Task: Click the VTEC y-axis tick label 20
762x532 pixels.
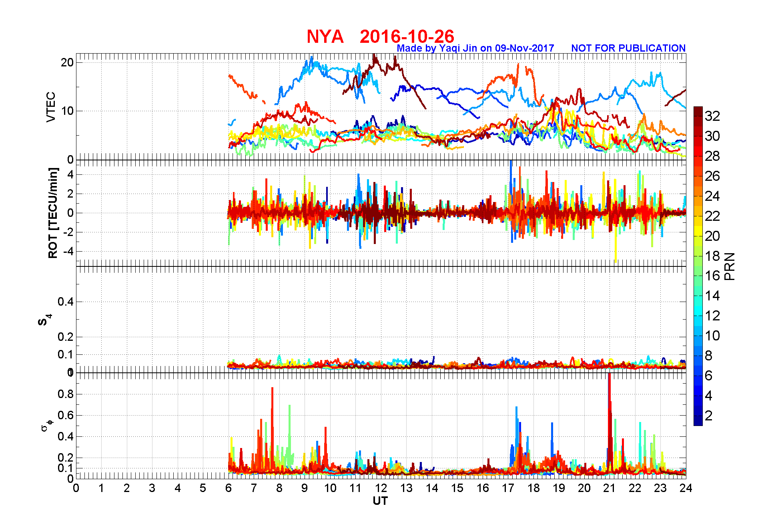Action: pos(67,62)
